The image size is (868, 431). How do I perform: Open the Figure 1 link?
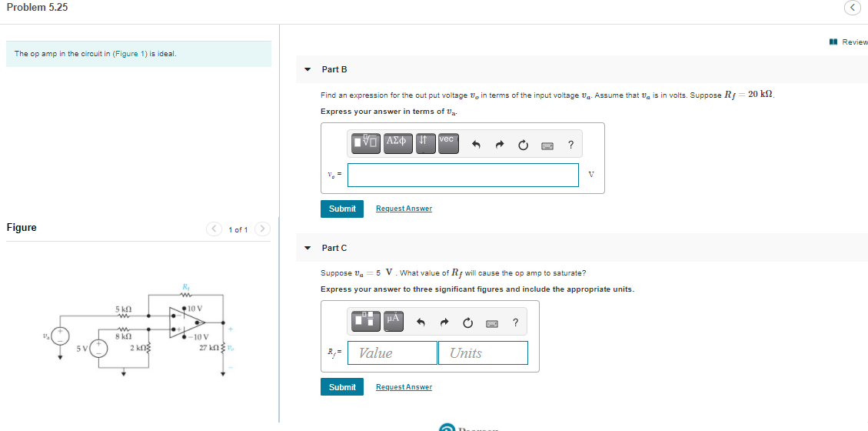[x=129, y=54]
